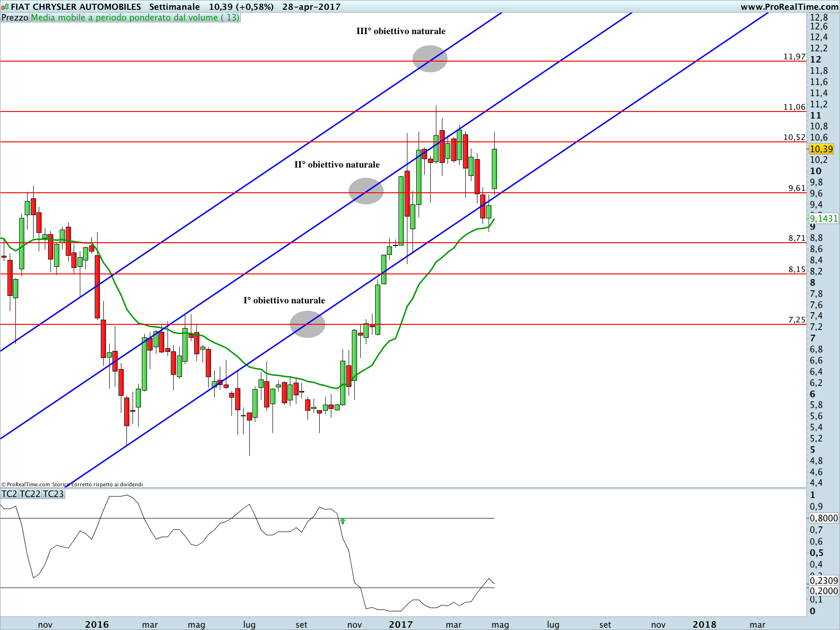This screenshot has height=630, width=840.
Task: Select the TC22 indicator label
Action: pyautogui.click(x=30, y=494)
